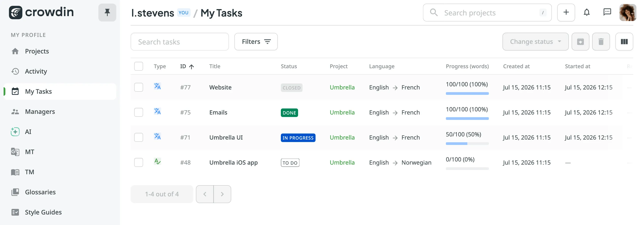Screen dimensions: 644x225
Task: Toggle the select-all tasks checkbox
Action: 138,66
